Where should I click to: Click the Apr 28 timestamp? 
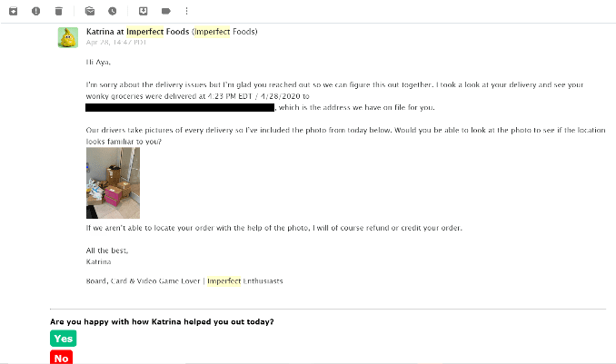[x=116, y=42]
